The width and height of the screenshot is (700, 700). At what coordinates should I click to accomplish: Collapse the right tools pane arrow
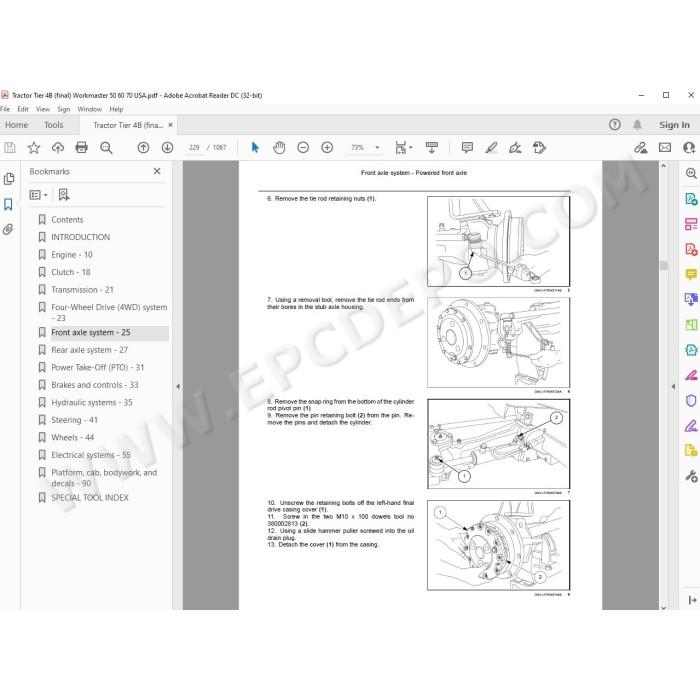pyautogui.click(x=673, y=387)
